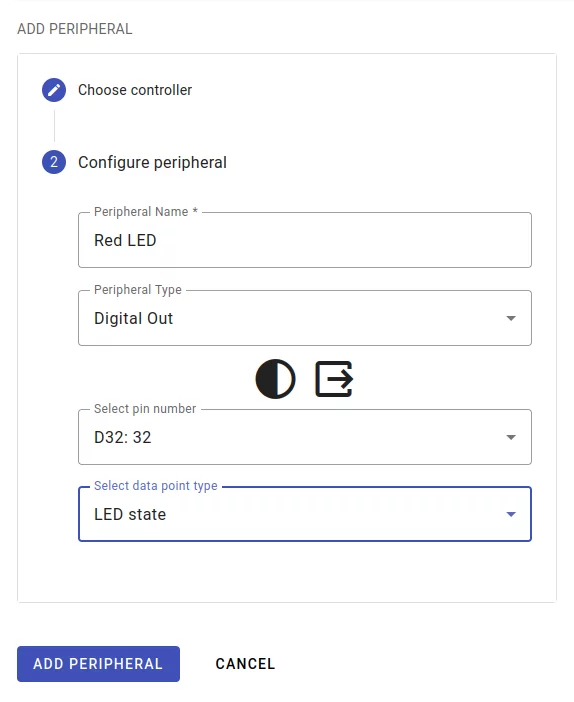This screenshot has width=574, height=702.
Task: Click the Peripheral Name input field
Action: tap(305, 240)
